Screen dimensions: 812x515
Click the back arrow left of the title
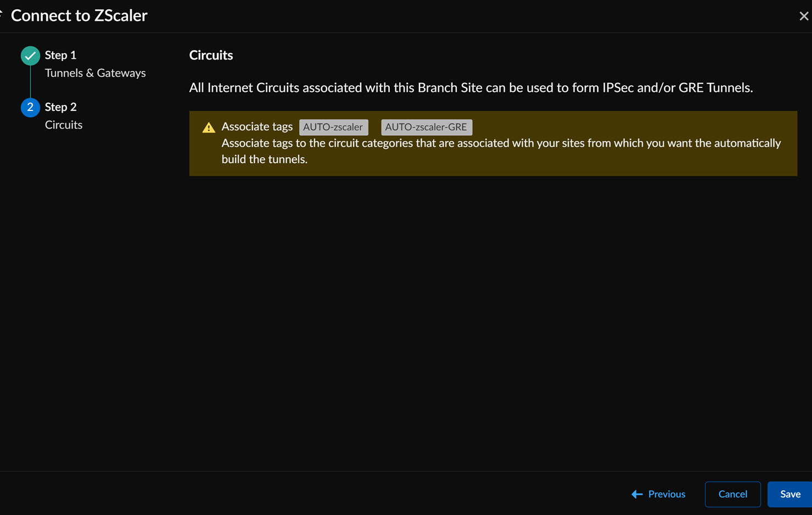(x=2, y=15)
